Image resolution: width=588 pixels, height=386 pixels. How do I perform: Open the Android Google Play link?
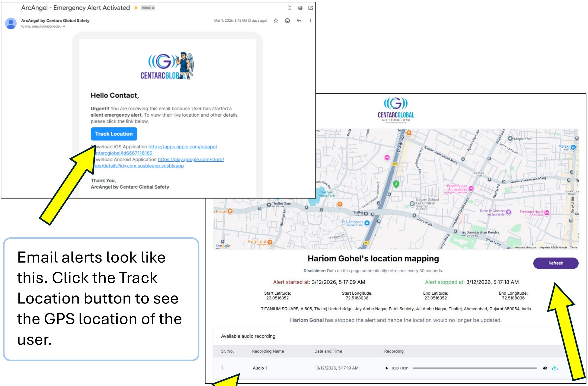191,160
